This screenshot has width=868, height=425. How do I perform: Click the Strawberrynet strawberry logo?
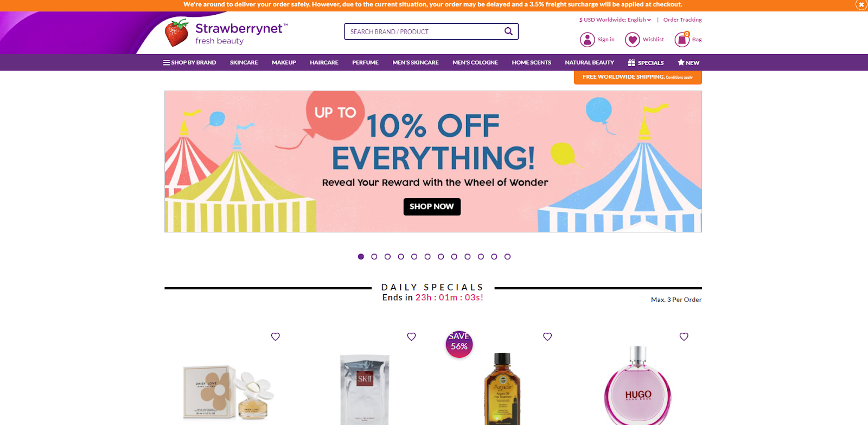pos(176,33)
